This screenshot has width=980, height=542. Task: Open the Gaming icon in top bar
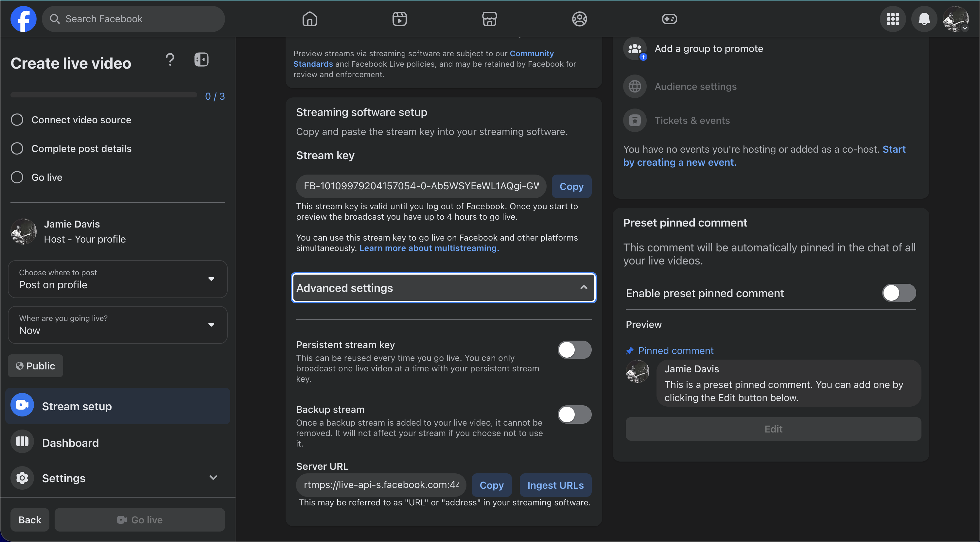[x=670, y=19]
